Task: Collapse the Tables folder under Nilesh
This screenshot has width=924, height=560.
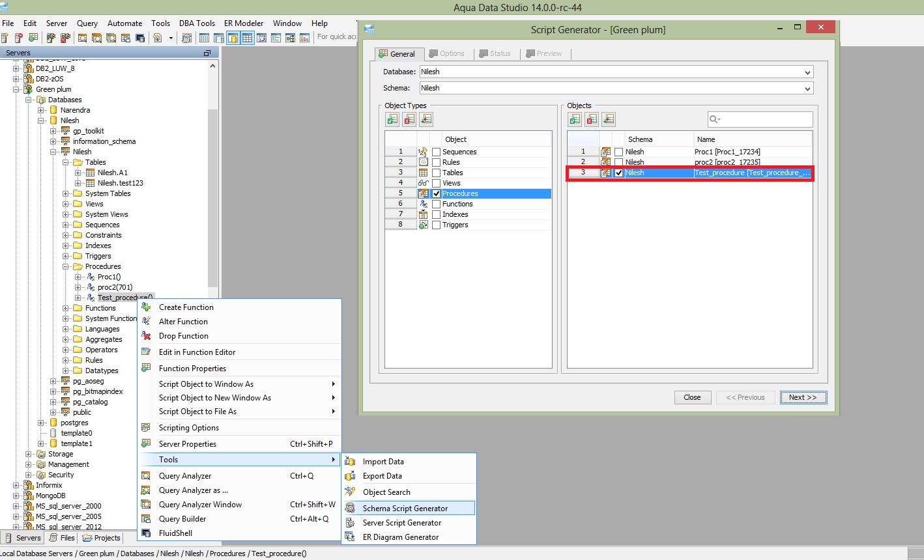Action: 65,162
